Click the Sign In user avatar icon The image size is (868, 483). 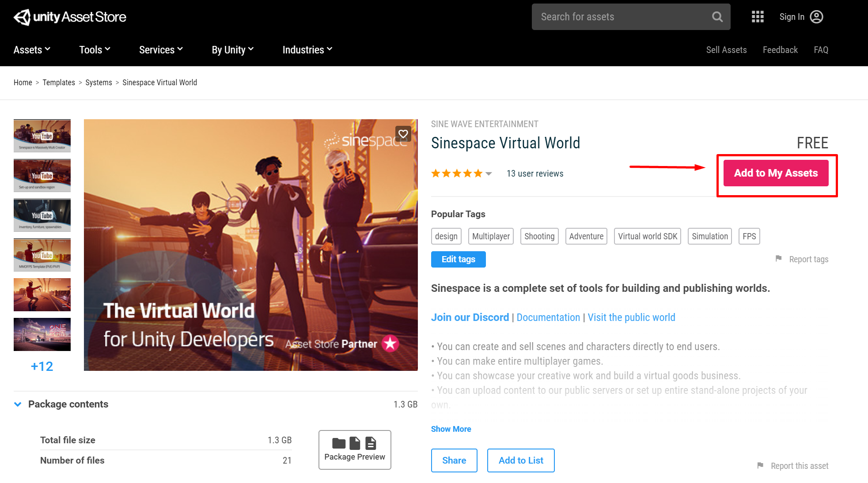(x=816, y=17)
